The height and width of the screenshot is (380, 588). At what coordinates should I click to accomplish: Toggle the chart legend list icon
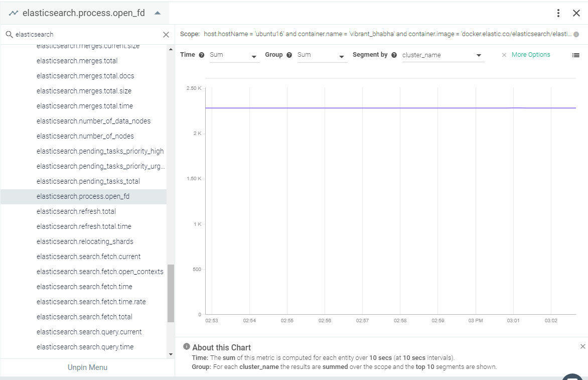pyautogui.click(x=575, y=55)
